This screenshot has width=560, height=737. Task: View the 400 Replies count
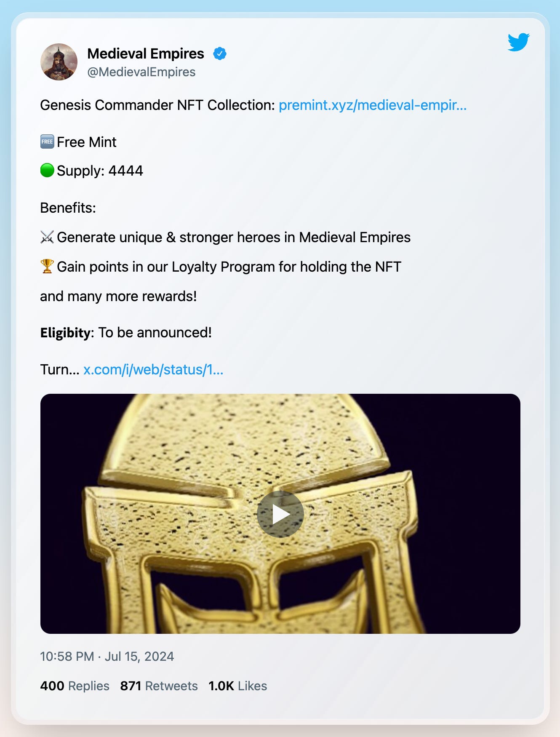coord(75,686)
